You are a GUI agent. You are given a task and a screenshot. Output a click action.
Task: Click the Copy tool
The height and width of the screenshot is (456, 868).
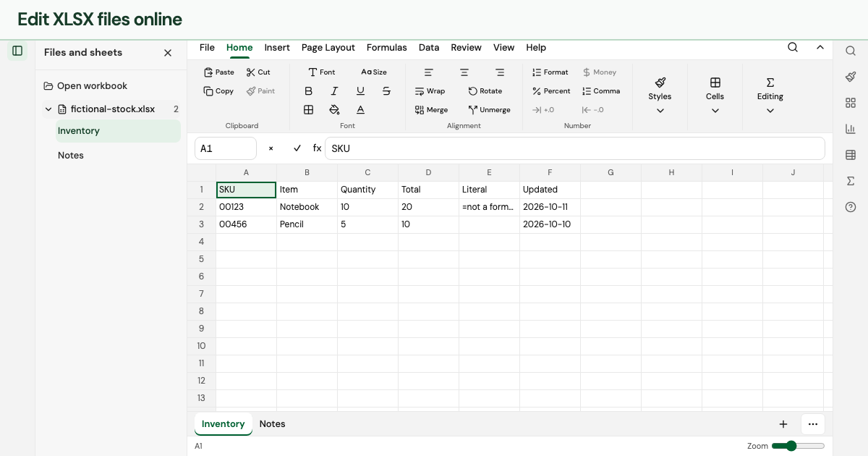[x=219, y=91]
